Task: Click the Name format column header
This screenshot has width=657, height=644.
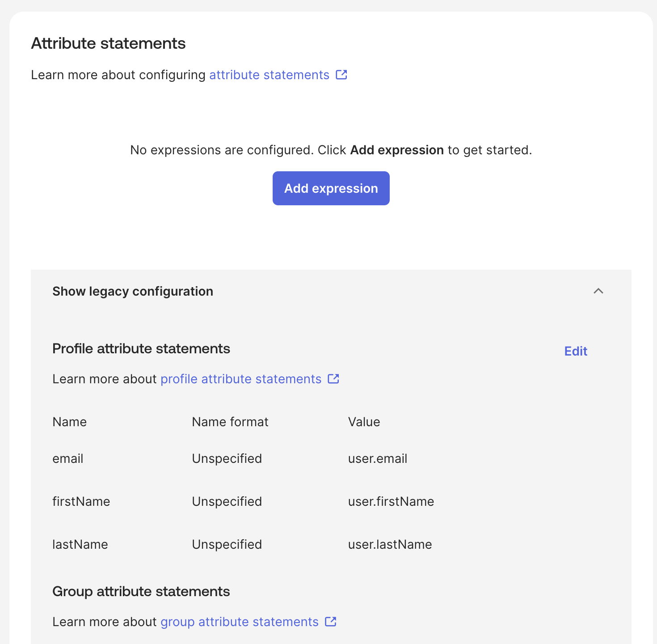Action: tap(230, 422)
